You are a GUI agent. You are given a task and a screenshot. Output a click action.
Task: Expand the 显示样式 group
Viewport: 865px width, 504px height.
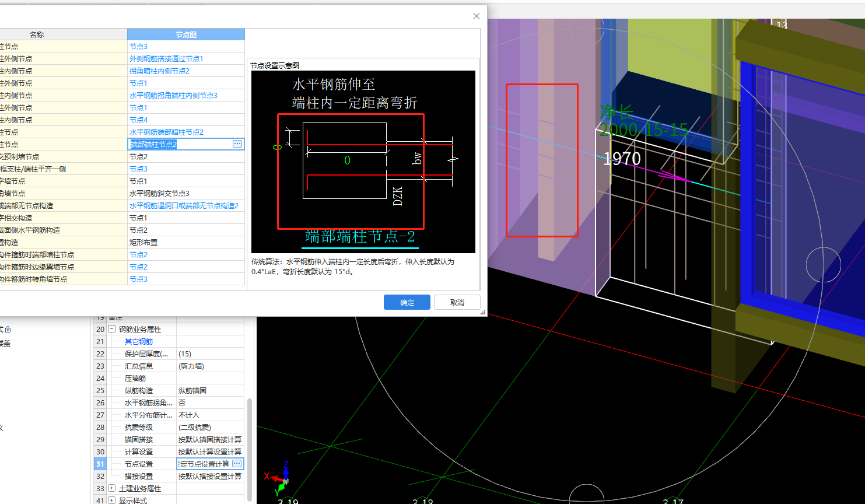click(x=111, y=501)
